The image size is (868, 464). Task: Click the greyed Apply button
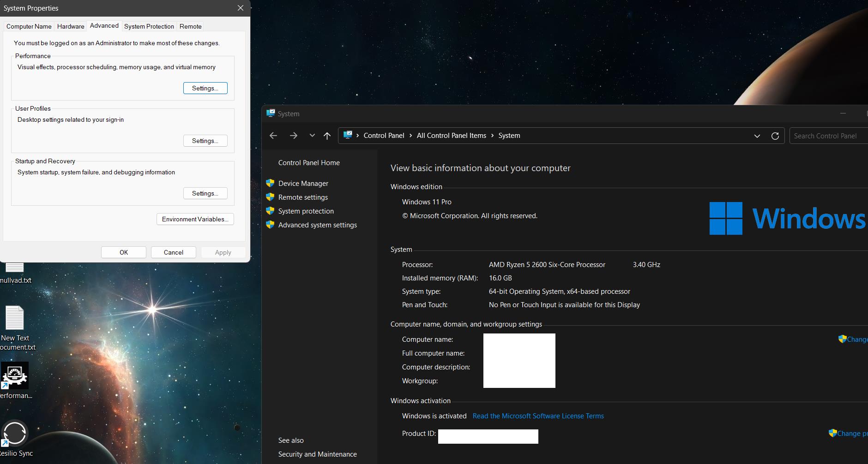[x=223, y=252]
